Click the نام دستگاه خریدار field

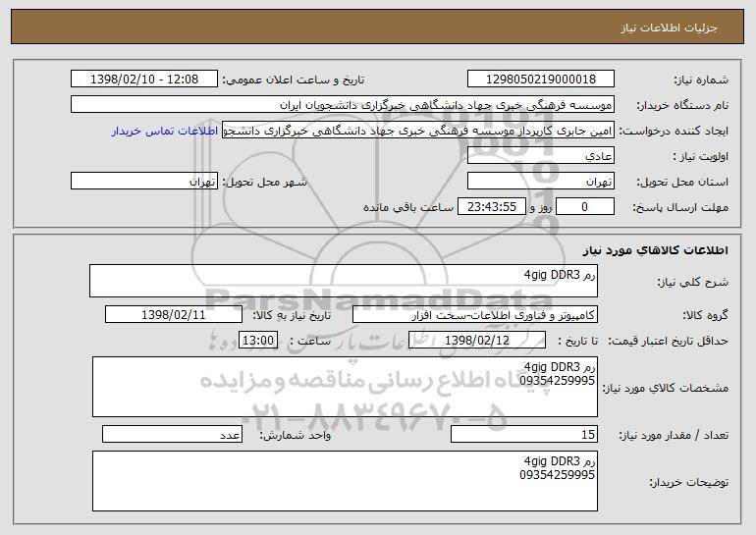click(x=343, y=105)
